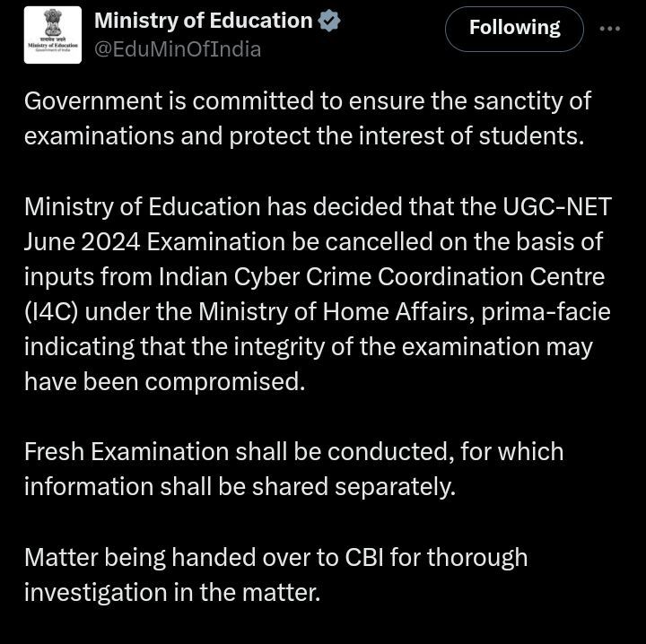
Task: Click the word UGC-NET in the post
Action: [557, 206]
